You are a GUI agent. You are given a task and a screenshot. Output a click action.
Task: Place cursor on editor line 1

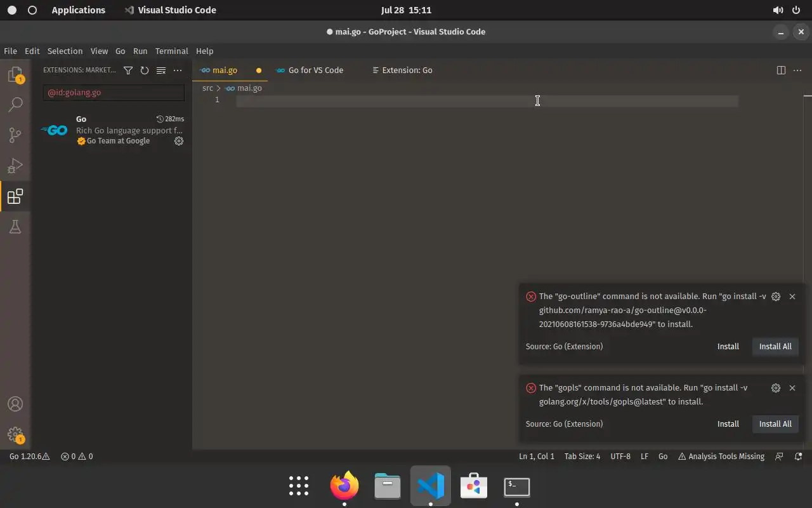[x=487, y=100]
